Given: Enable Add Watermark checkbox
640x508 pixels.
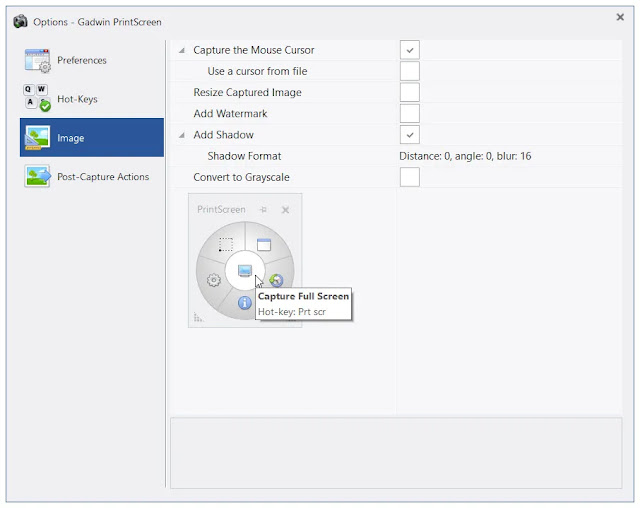Looking at the screenshot, I should (x=409, y=113).
